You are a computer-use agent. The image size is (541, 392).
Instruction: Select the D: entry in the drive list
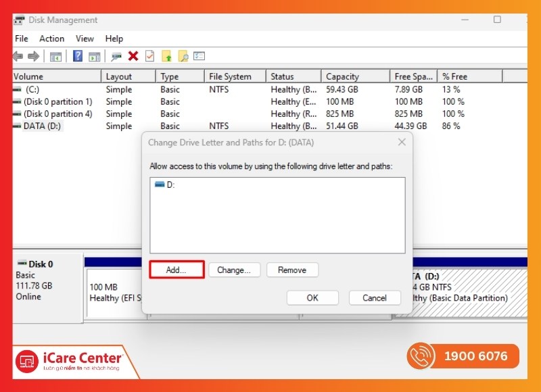pyautogui.click(x=170, y=185)
